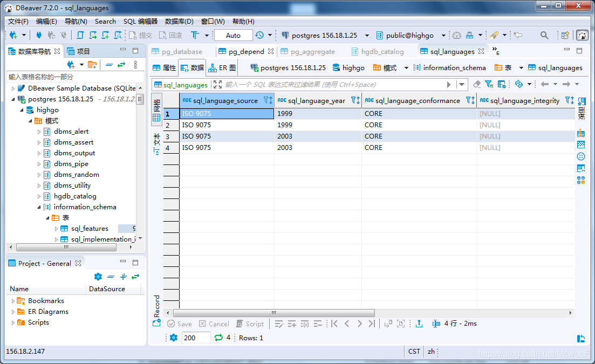Image resolution: width=595 pixels, height=364 pixels.
Task: Collapse the highgo database node
Action: pyautogui.click(x=22, y=110)
